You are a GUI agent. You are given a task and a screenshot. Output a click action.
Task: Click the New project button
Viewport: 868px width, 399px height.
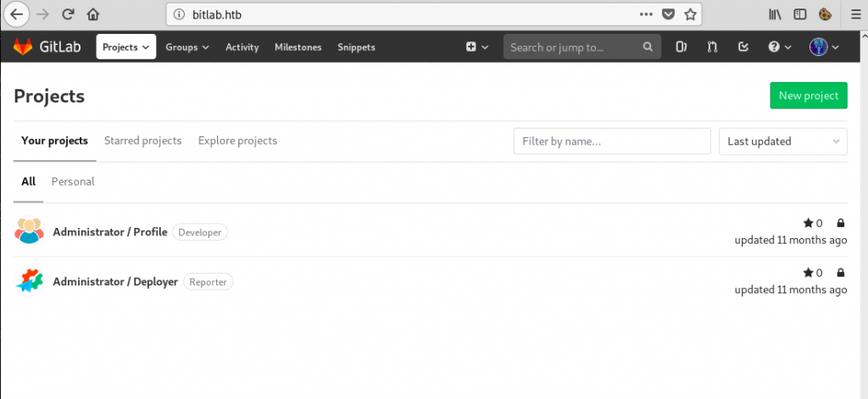[808, 96]
